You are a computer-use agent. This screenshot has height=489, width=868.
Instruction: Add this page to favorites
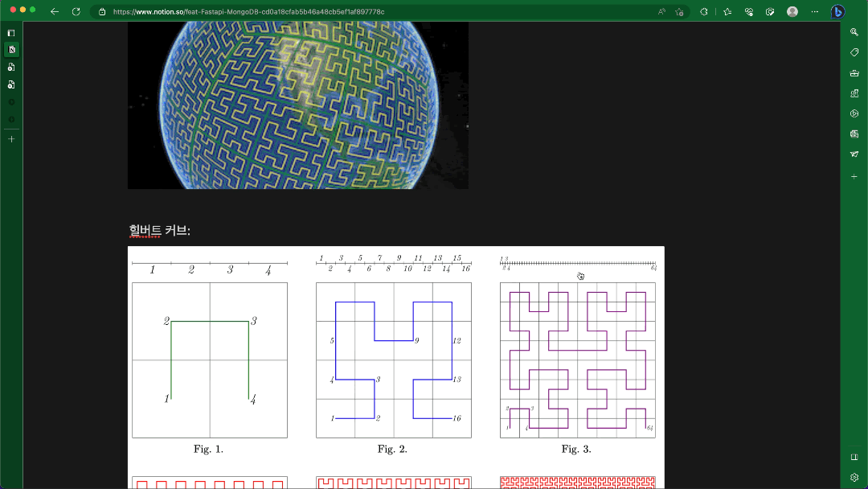680,11
